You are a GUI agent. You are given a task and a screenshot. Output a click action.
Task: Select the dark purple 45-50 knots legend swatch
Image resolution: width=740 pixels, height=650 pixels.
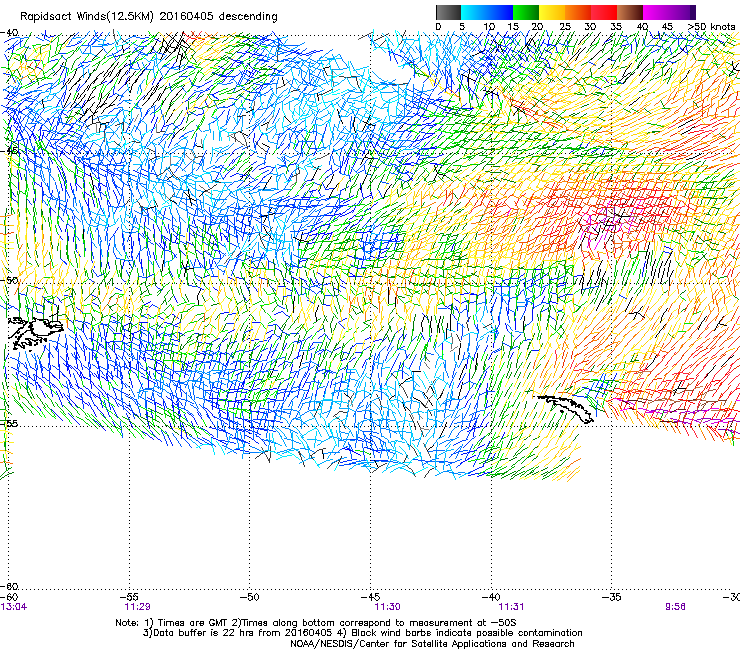coord(682,12)
